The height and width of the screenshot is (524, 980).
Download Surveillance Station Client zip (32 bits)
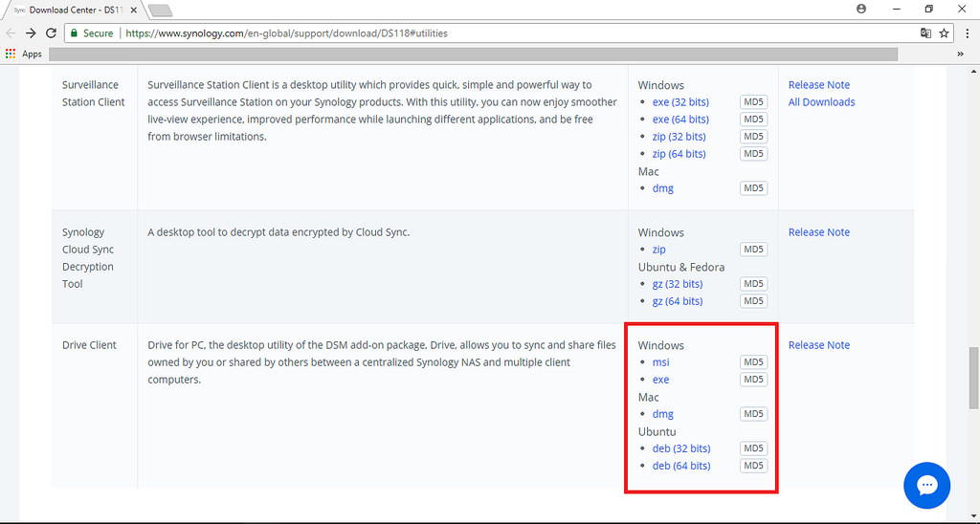pos(679,136)
